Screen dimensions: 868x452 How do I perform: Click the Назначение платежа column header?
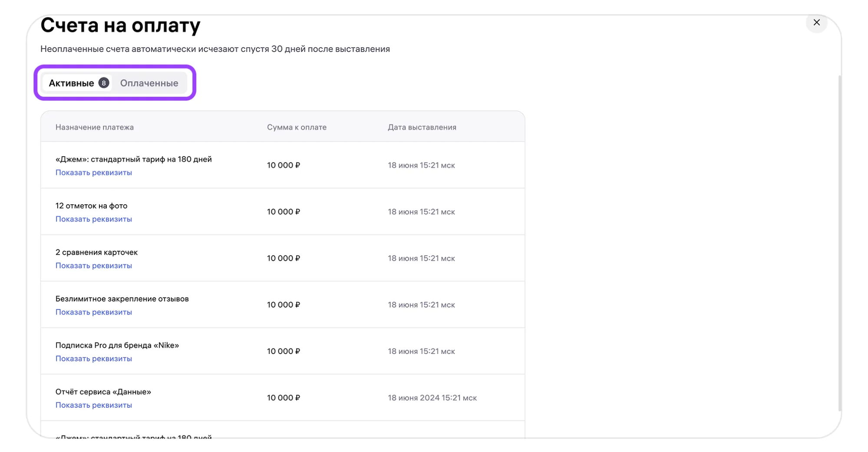coord(94,127)
